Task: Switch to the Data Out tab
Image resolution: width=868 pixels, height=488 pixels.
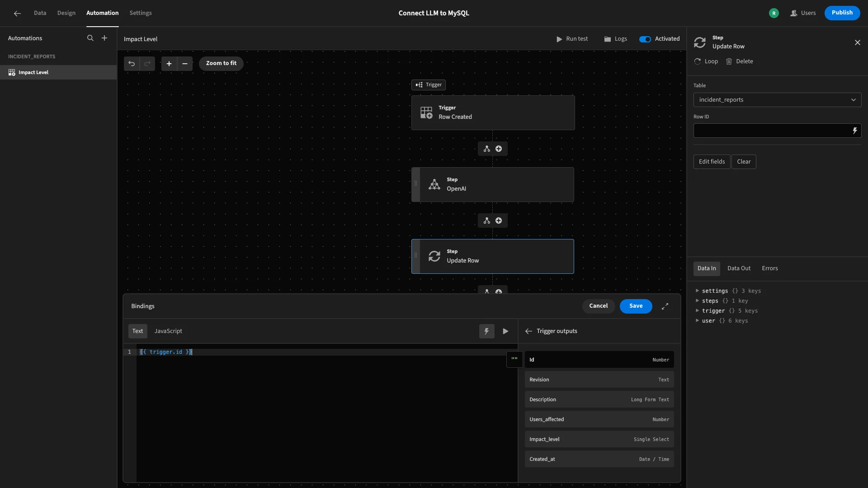Action: point(739,268)
